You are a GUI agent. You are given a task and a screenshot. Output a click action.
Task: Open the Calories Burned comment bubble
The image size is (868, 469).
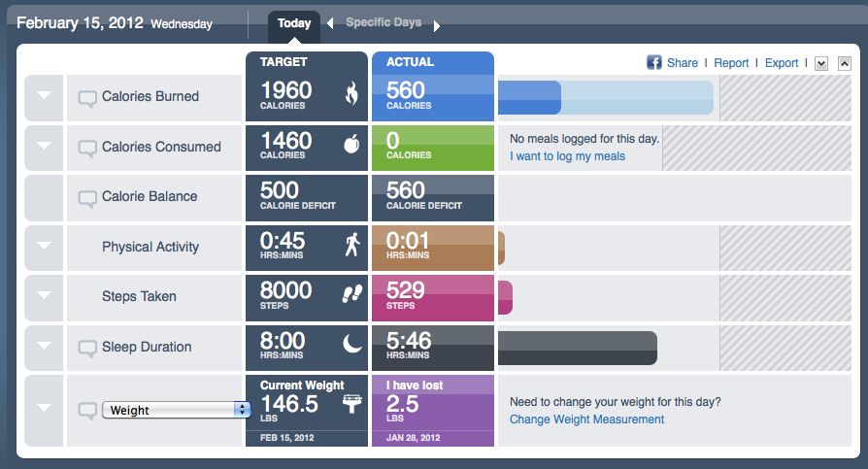click(x=87, y=97)
